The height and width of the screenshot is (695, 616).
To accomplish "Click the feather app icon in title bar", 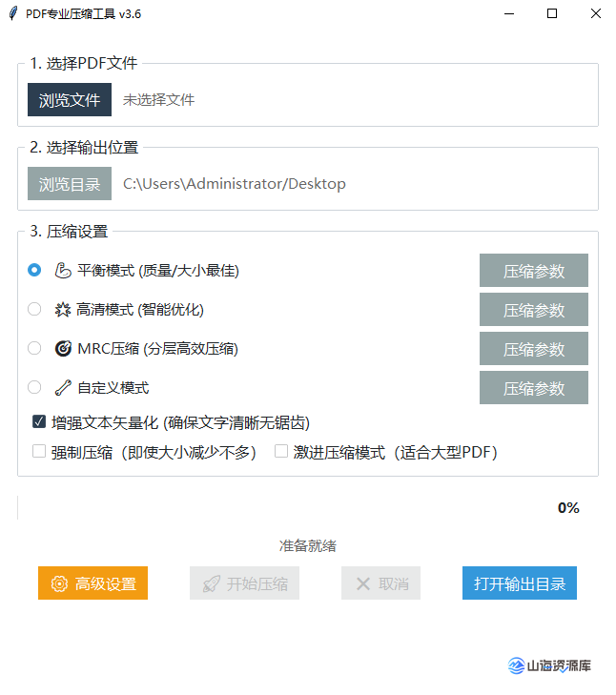I will pyautogui.click(x=13, y=14).
